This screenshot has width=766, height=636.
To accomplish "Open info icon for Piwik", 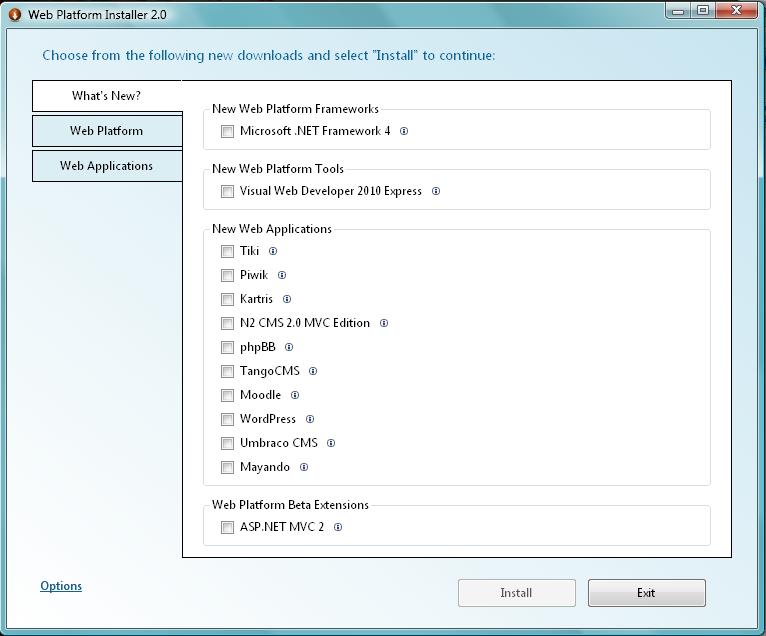I will tap(282, 275).
